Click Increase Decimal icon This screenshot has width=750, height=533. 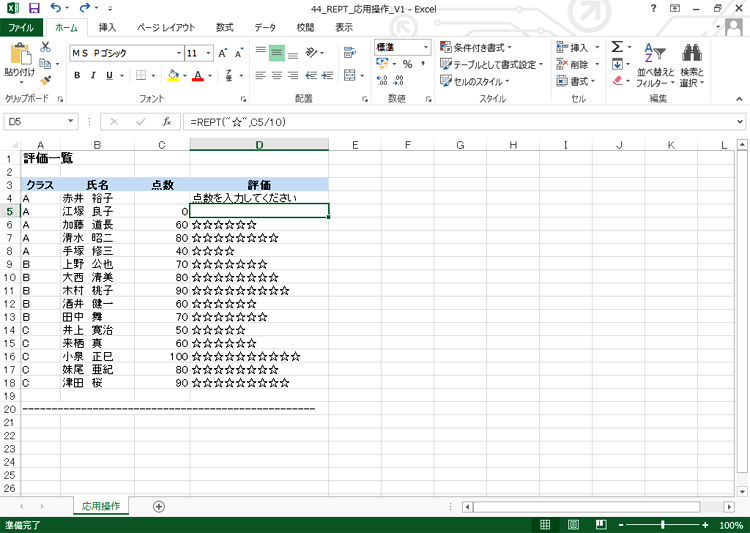point(382,80)
